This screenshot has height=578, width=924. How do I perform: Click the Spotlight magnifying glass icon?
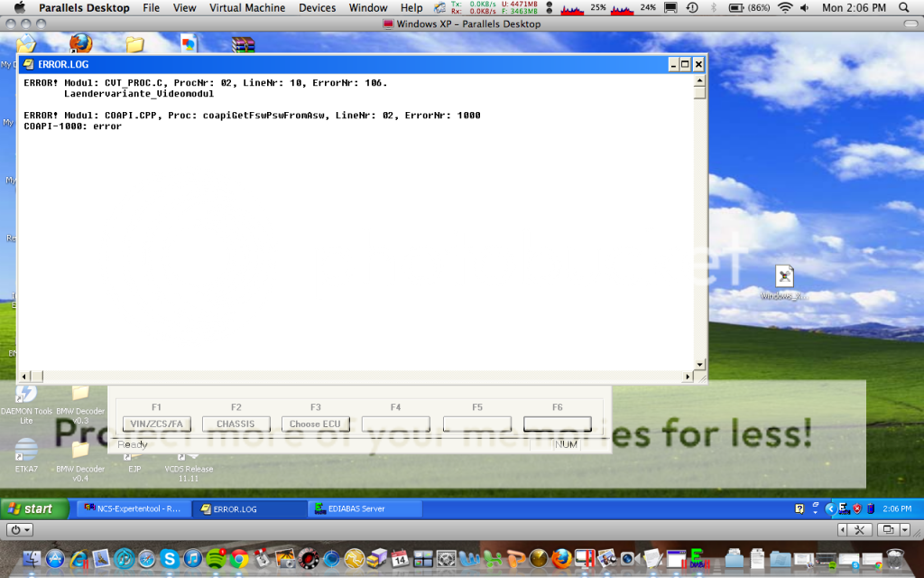[910, 8]
